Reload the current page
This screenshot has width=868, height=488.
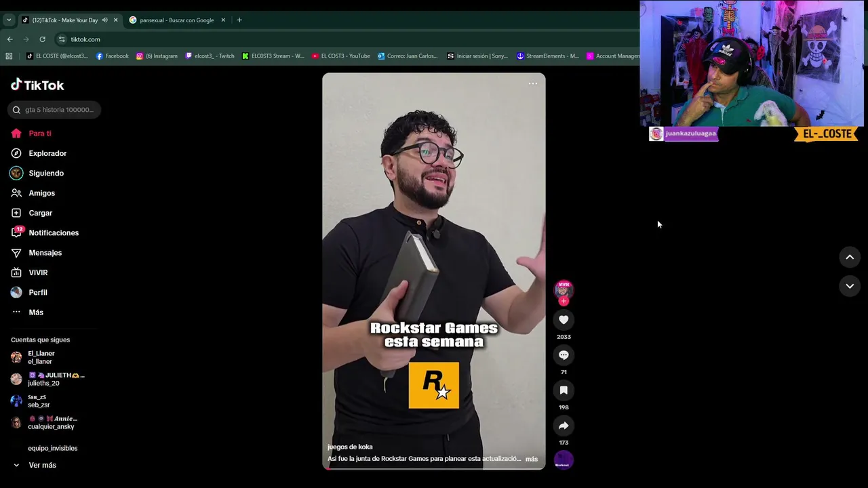tap(42, 39)
